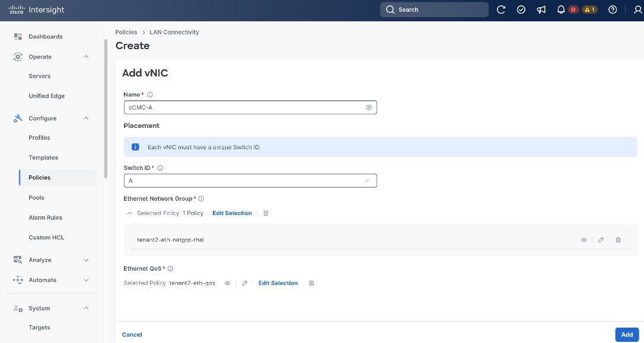The image size is (644, 343).
Task: Open Servers in sidebar
Action: coord(40,76)
